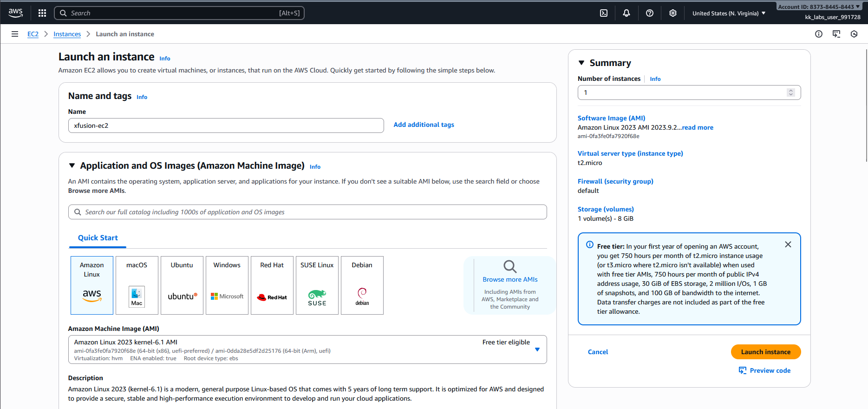Open the services grid menu
The image size is (868, 409).
coord(42,13)
